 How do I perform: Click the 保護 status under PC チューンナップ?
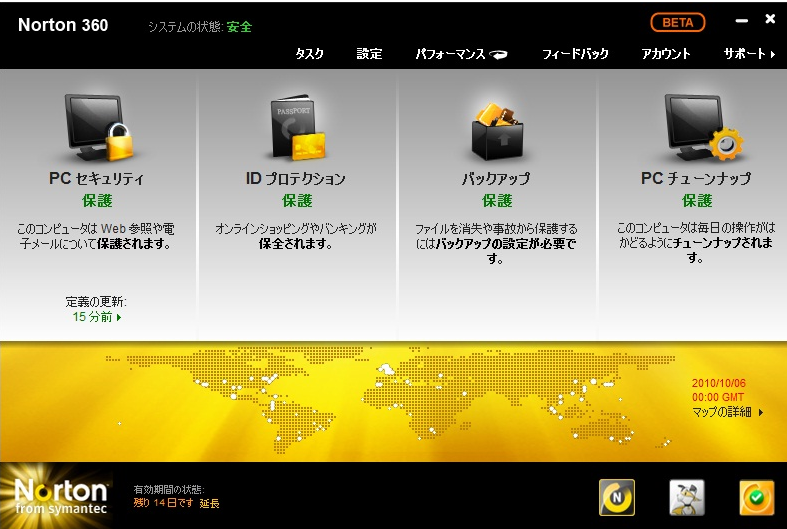697,201
